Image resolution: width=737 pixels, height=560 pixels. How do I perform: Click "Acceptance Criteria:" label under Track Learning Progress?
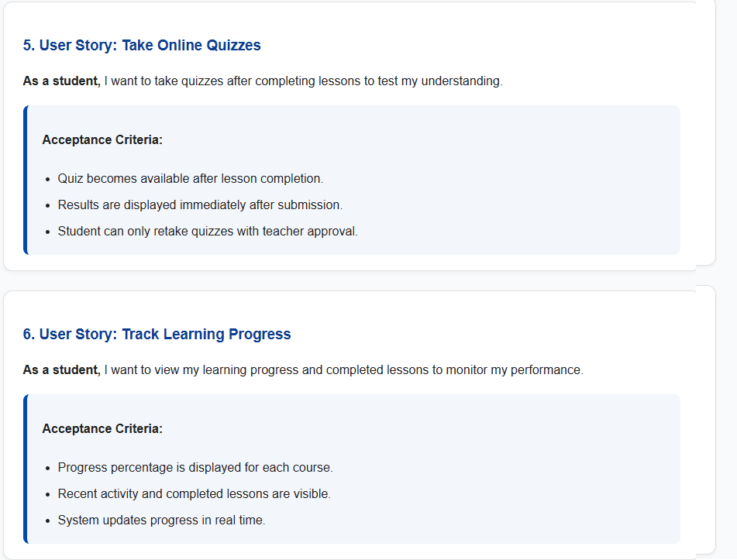click(x=102, y=429)
